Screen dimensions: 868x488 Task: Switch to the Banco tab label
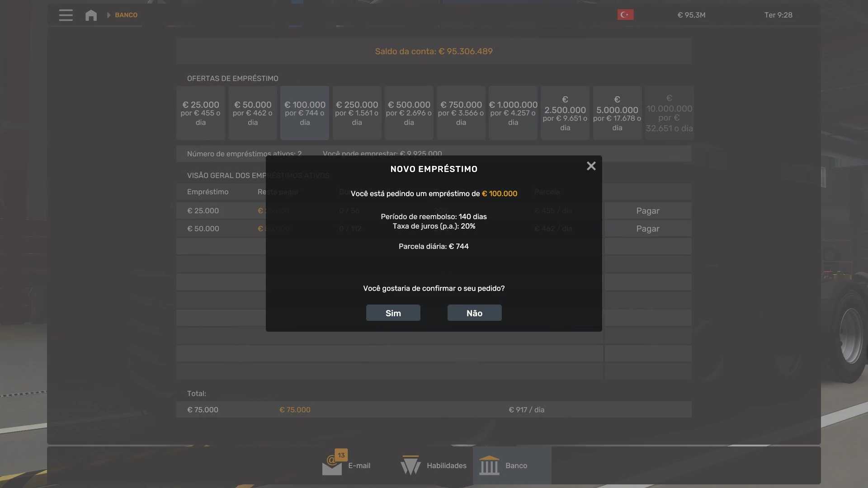516,466
